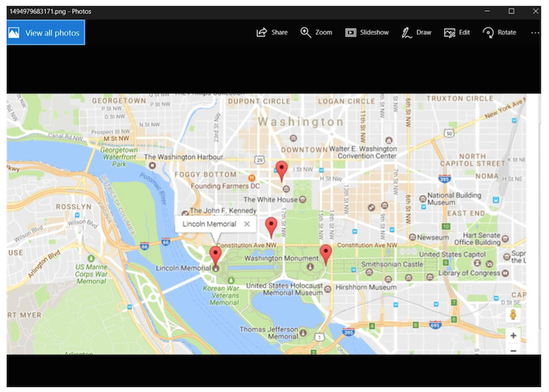
Task: Open the Share option
Action: pos(272,32)
